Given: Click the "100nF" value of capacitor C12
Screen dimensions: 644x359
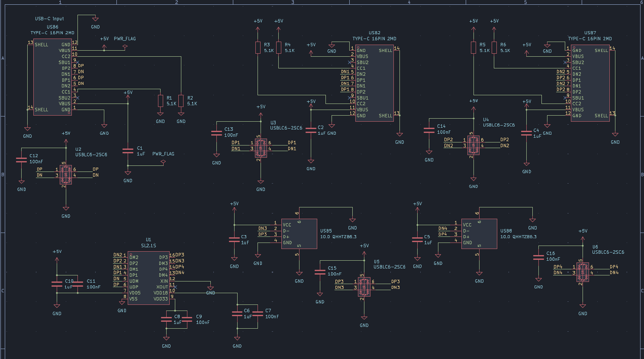Looking at the screenshot, I should [x=36, y=162].
